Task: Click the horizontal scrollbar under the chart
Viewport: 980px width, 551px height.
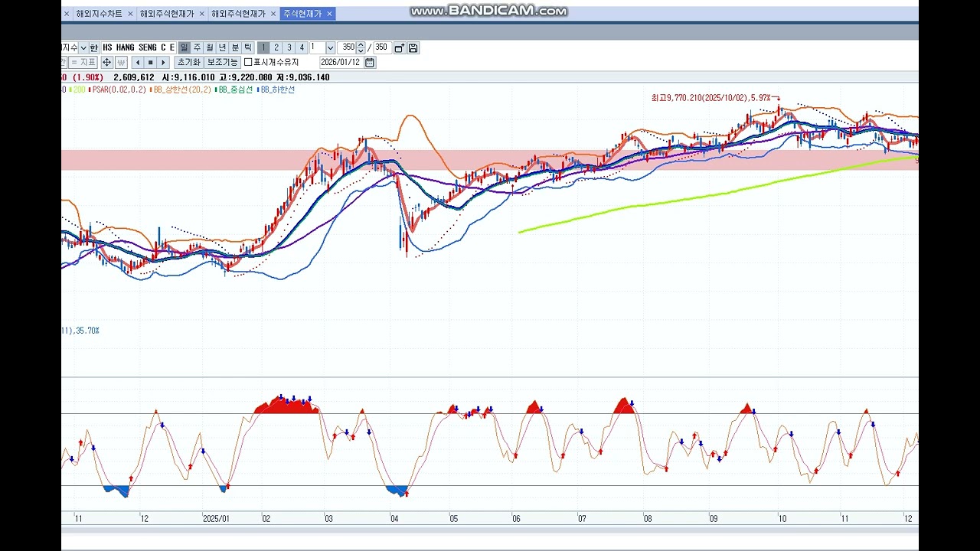Action: coord(490,530)
